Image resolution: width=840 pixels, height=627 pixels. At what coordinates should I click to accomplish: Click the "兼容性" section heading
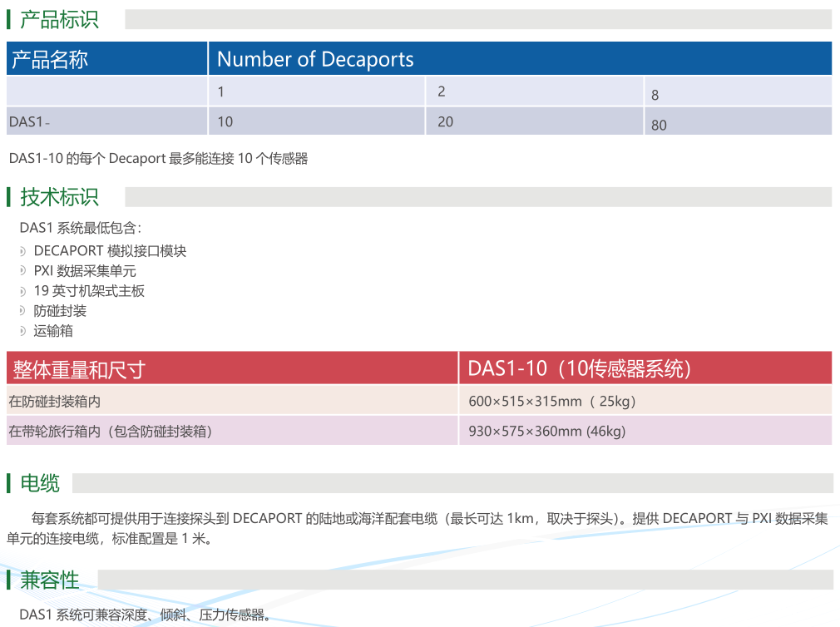click(49, 580)
